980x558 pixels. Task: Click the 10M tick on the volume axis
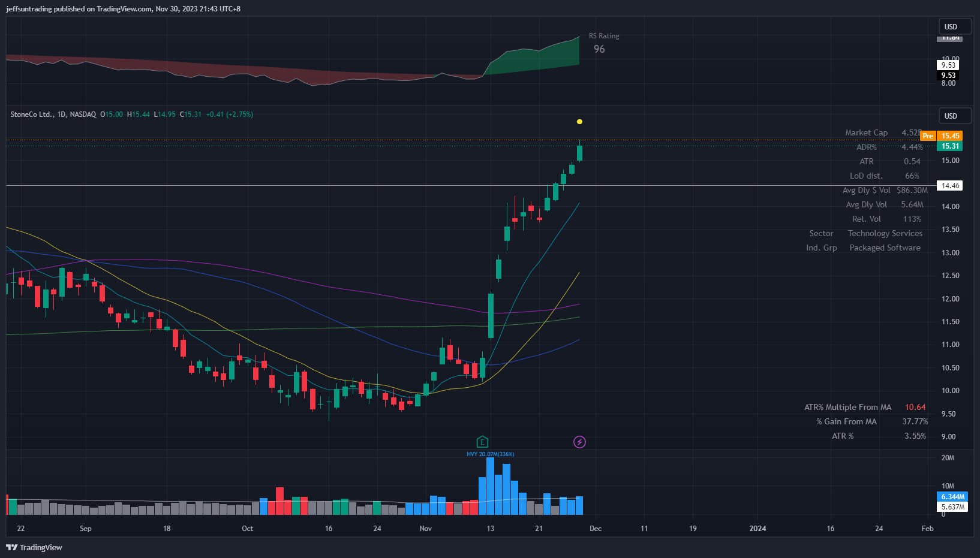(948, 486)
